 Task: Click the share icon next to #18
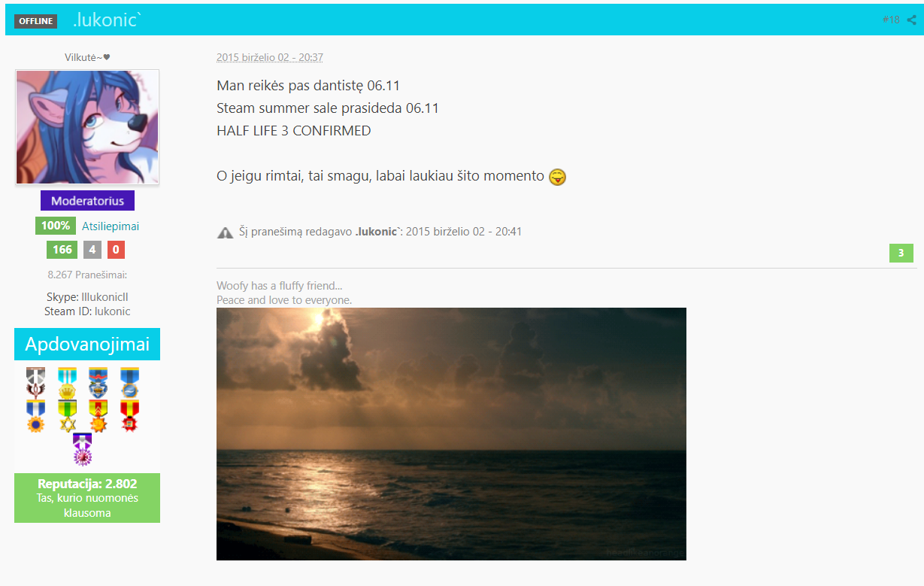pyautogui.click(x=911, y=20)
